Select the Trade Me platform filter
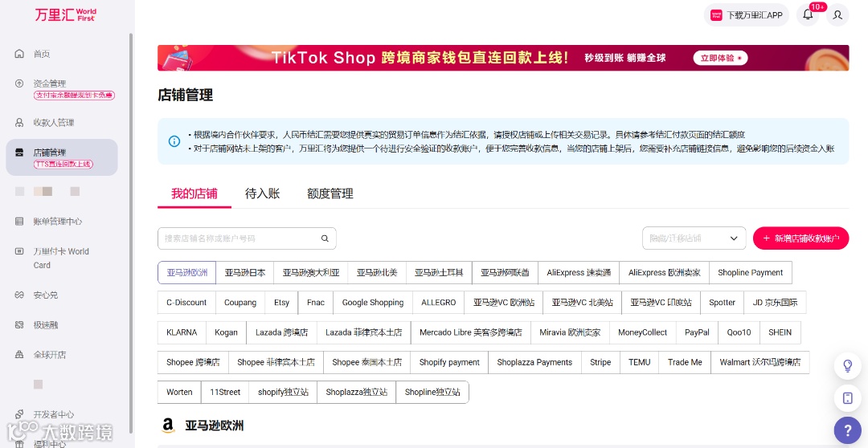Viewport: 868px width, 448px height. (685, 362)
